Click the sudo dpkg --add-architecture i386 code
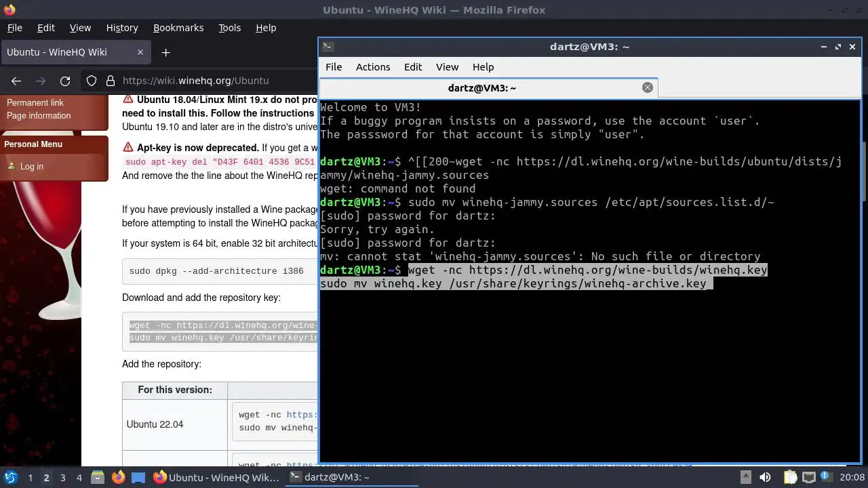Screen dimensions: 868x488 (x=216, y=271)
